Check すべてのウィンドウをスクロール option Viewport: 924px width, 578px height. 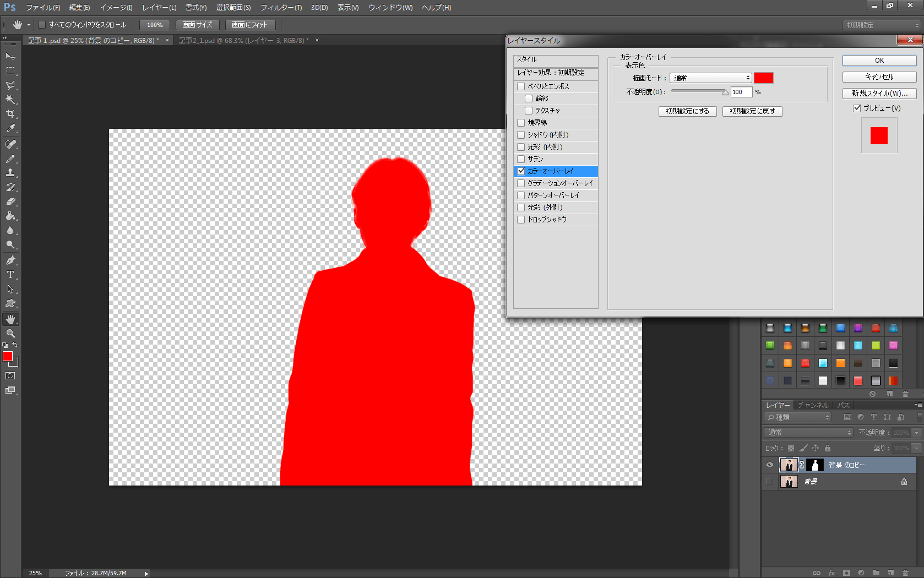tap(41, 25)
